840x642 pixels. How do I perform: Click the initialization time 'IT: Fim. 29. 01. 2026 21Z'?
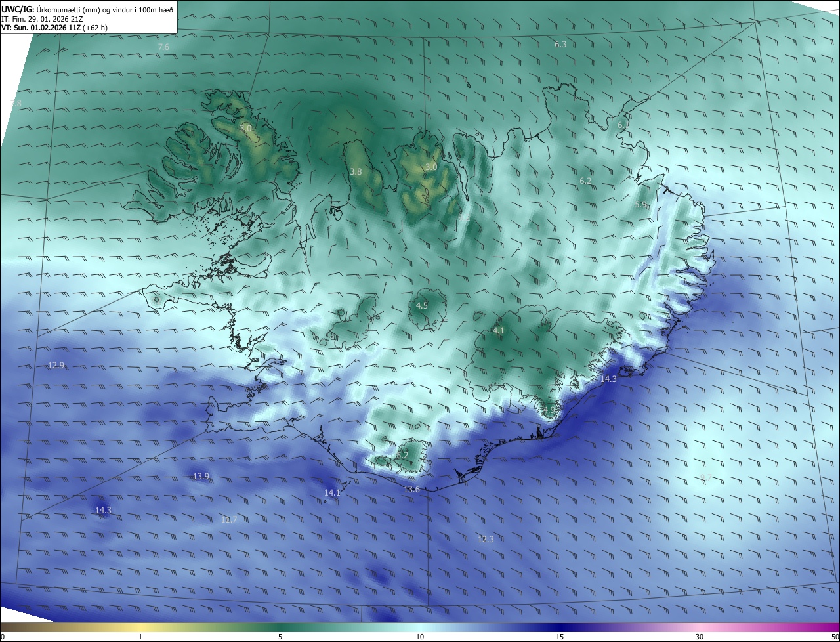coord(42,19)
